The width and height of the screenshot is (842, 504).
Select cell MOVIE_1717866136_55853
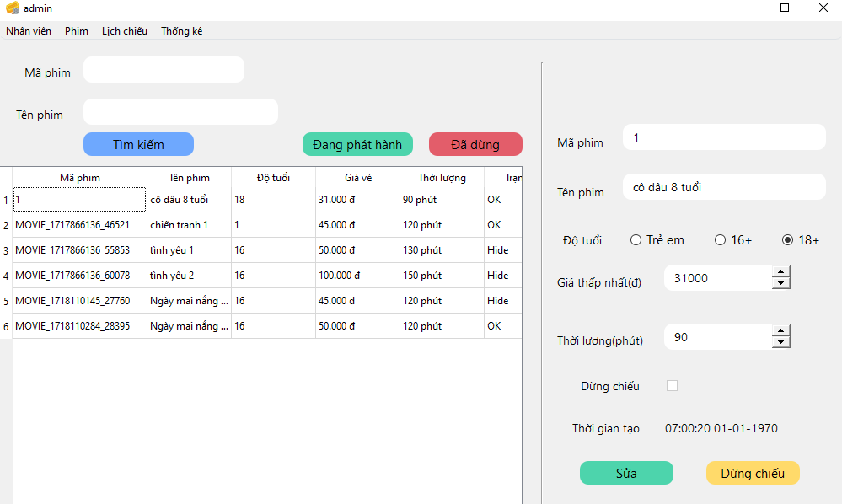point(80,250)
